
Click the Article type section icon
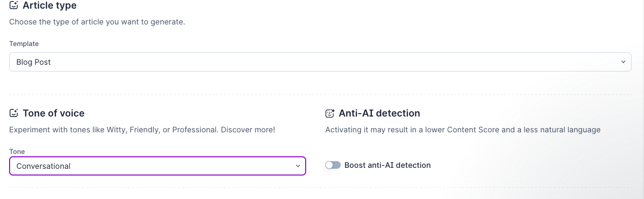(x=14, y=6)
